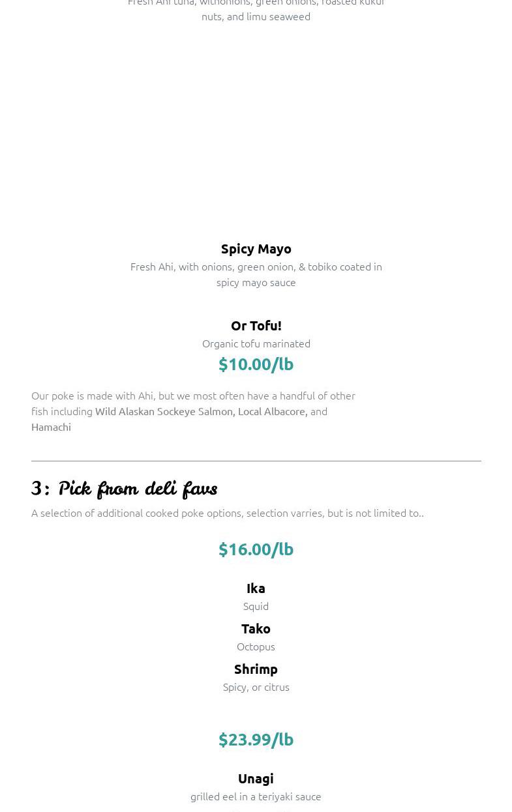Click the Squid description text
The width and height of the screenshot is (512, 812).
coord(256,606)
